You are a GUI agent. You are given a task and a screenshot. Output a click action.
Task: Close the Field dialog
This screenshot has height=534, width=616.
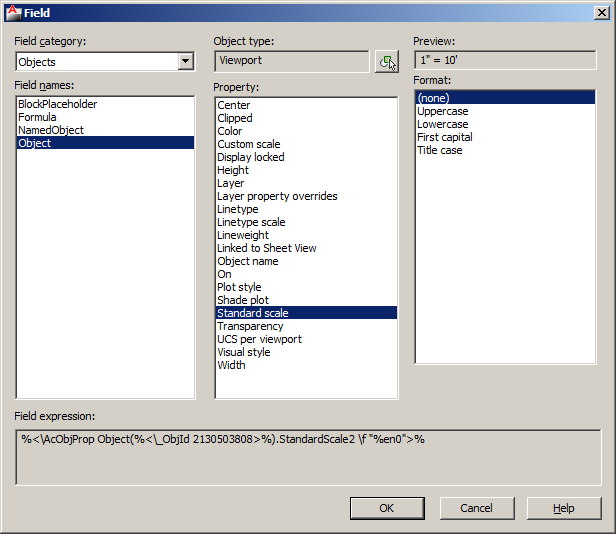coord(602,13)
